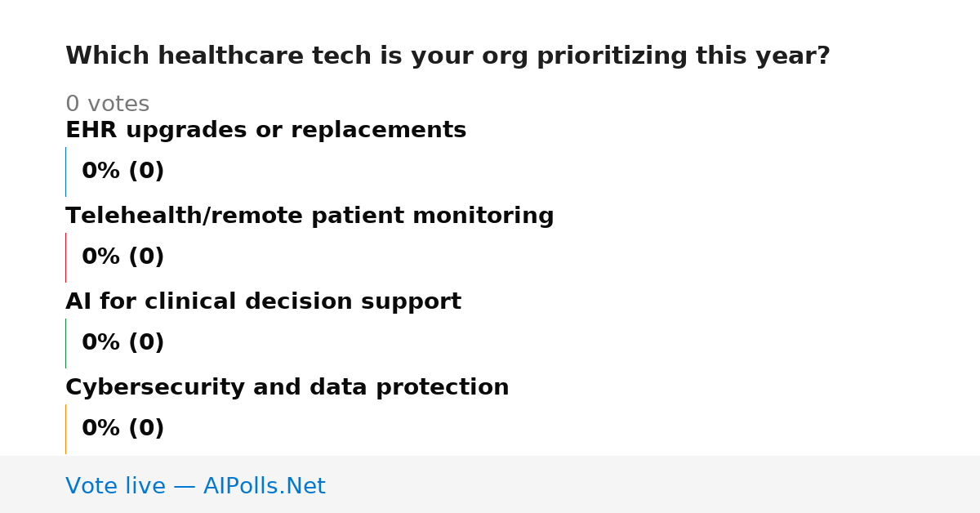Pick AI for clinical decision support option
Viewport: 980px width, 513px height.
coord(263,301)
